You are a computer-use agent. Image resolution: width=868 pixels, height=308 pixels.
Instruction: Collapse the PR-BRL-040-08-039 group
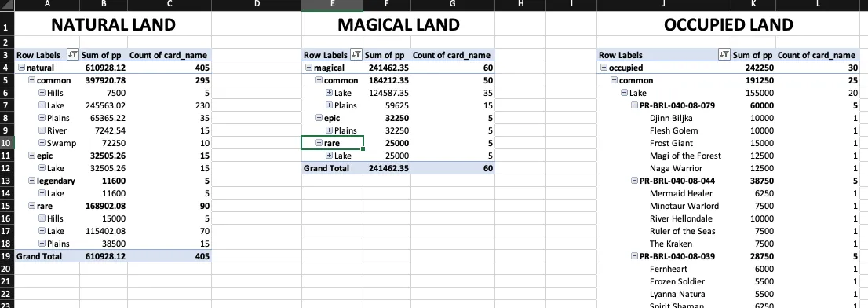click(x=634, y=256)
